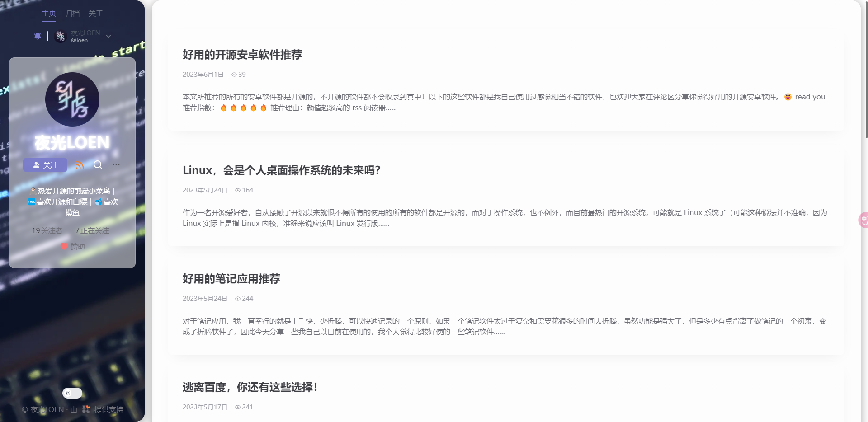Click the large 夜光LOEN profile avatar

point(72,99)
